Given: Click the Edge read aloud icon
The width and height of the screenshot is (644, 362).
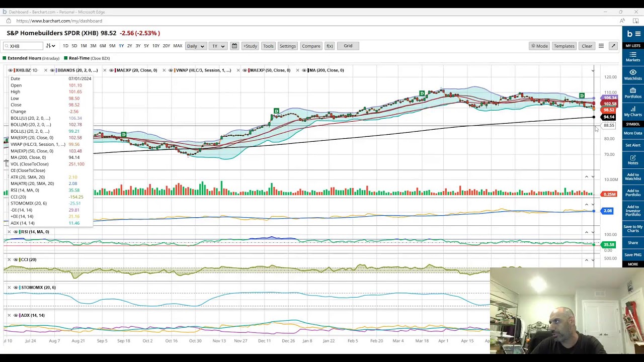Looking at the screenshot, I should click(x=622, y=21).
